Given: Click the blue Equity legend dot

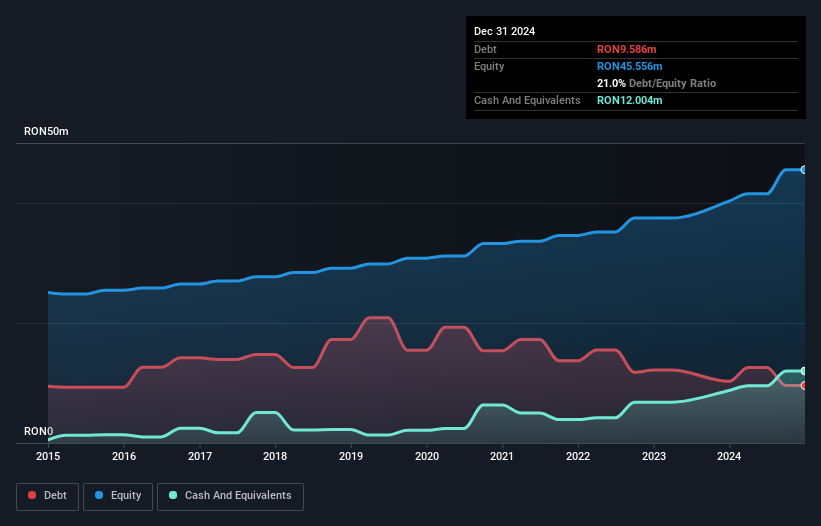Looking at the screenshot, I should point(99,495).
